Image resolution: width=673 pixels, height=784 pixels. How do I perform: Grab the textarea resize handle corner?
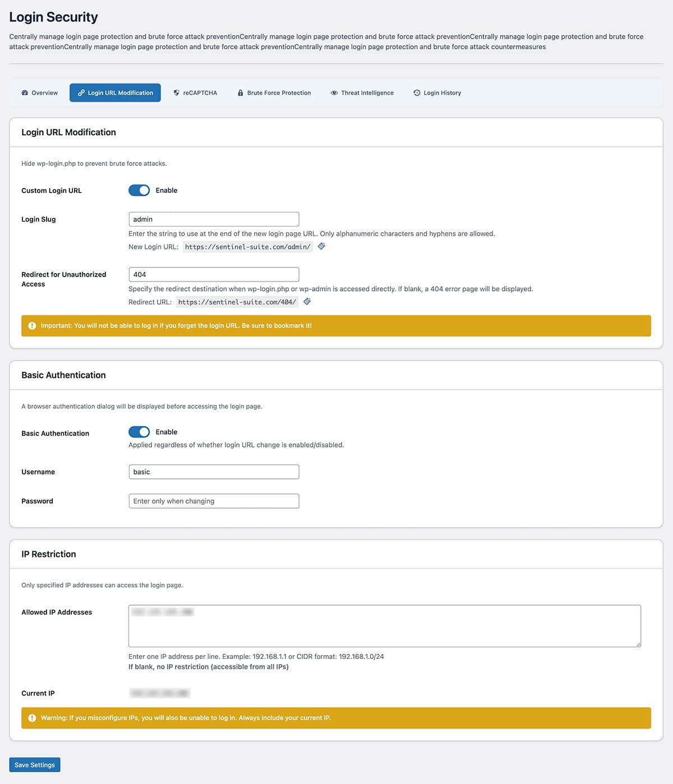638,644
